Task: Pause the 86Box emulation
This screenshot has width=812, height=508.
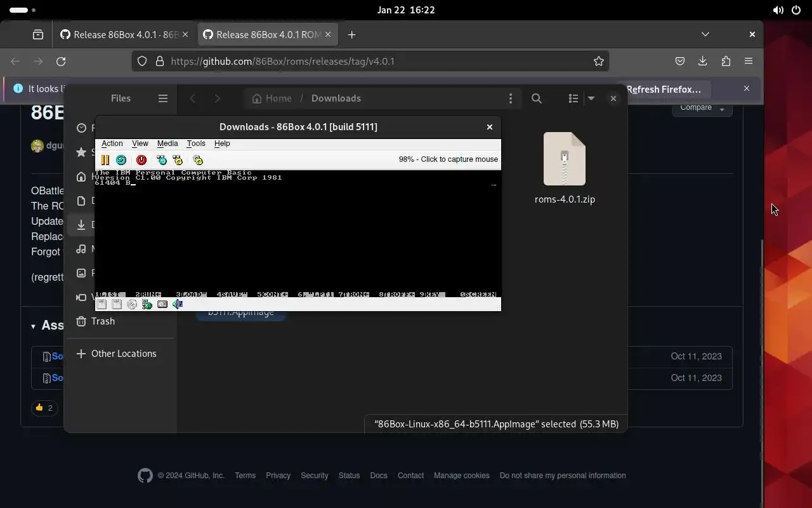Action: pyautogui.click(x=105, y=160)
